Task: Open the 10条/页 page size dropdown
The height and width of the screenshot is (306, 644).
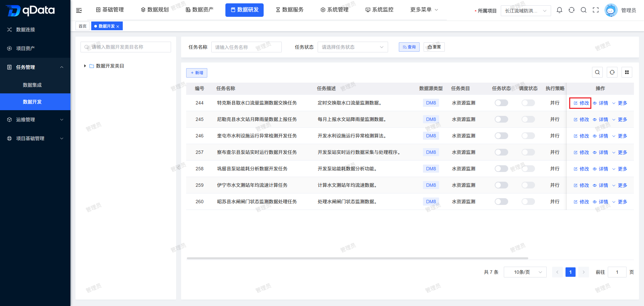Action: [525, 272]
